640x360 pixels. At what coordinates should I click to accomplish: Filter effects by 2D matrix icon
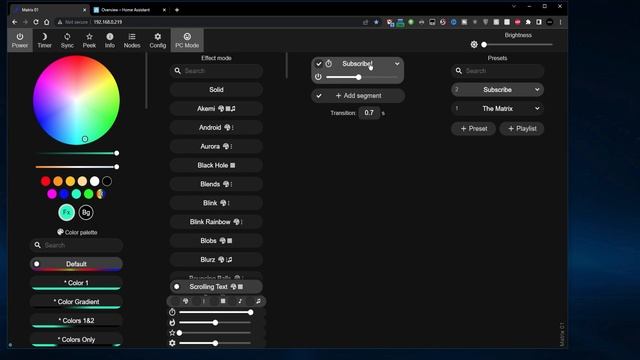click(x=223, y=301)
